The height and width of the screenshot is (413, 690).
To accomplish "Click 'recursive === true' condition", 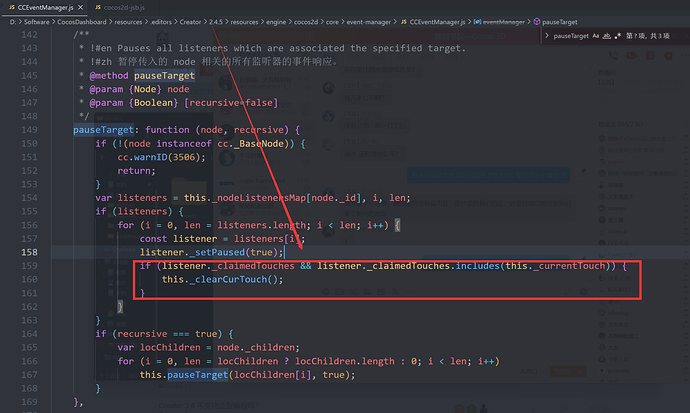I will pyautogui.click(x=167, y=334).
